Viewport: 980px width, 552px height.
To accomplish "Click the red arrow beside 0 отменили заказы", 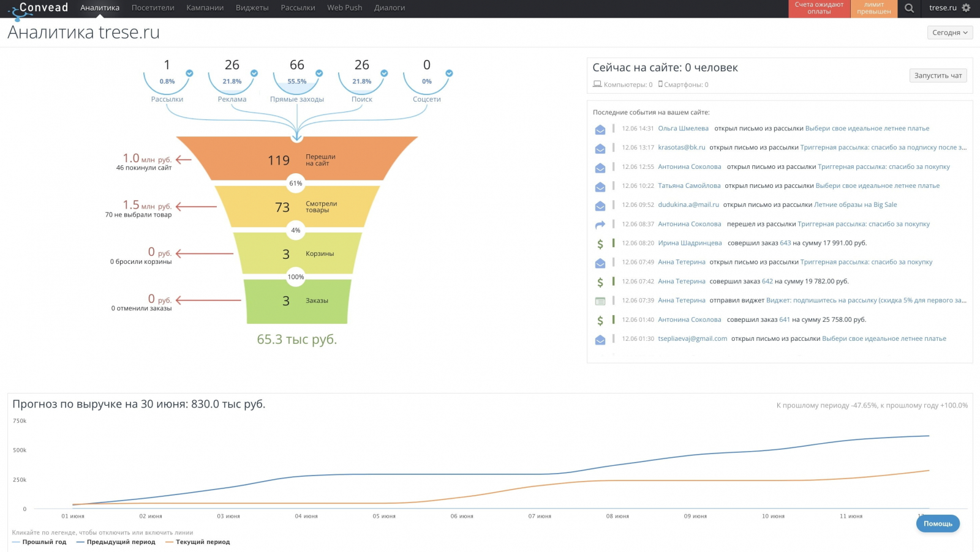I will [208, 300].
